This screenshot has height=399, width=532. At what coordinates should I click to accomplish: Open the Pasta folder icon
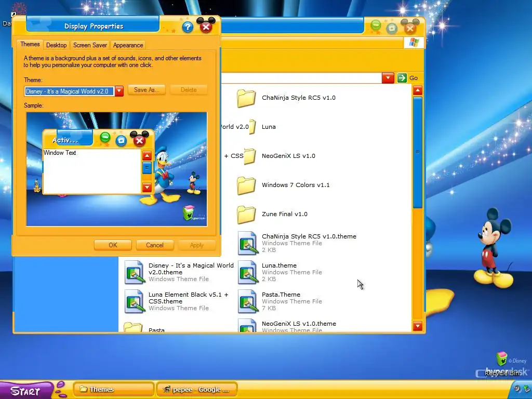(133, 327)
